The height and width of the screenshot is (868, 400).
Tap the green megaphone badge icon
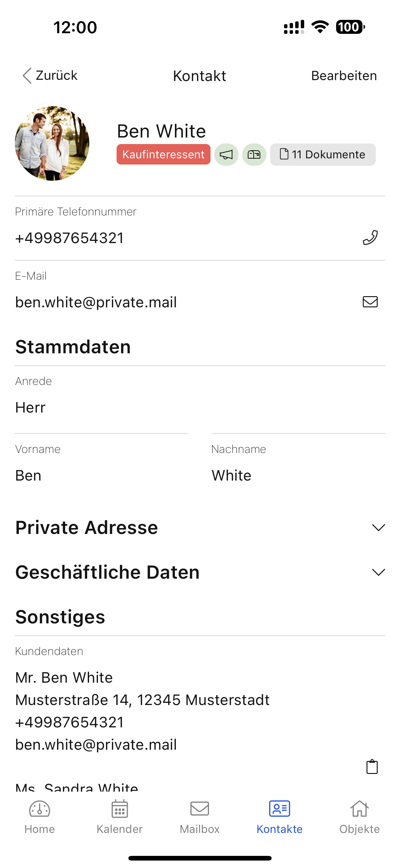tap(226, 155)
